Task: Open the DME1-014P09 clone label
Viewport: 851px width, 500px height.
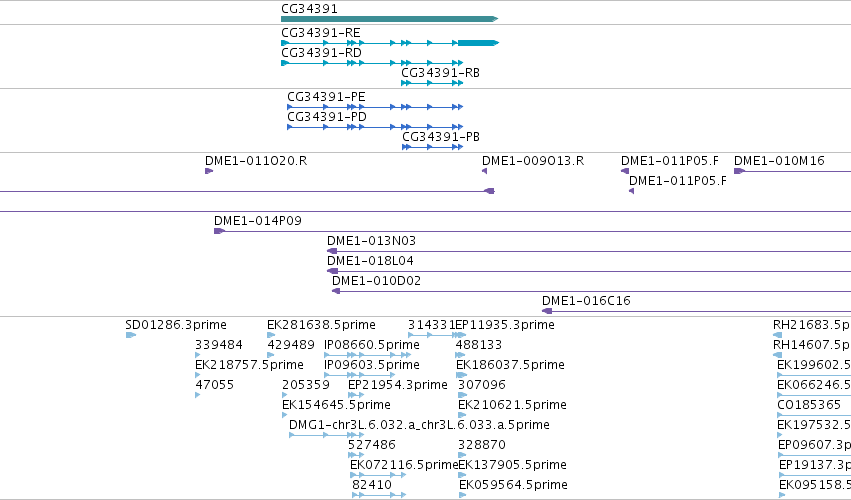Action: 258,221
